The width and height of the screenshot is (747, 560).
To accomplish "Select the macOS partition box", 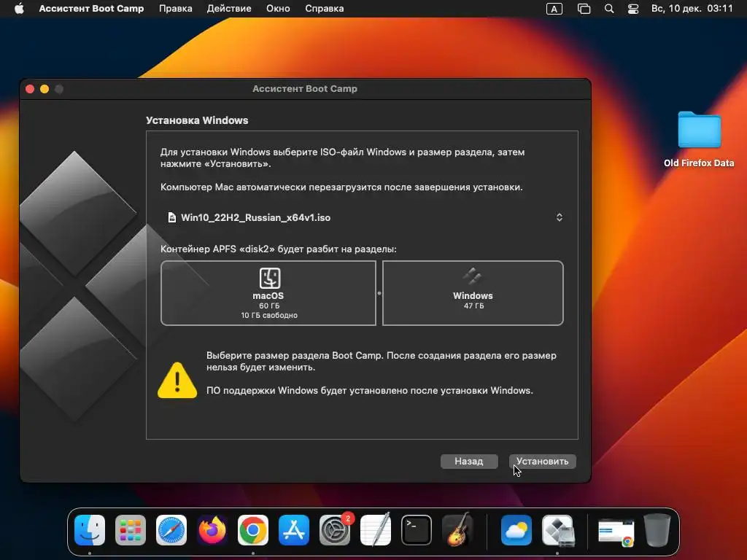I will click(x=268, y=293).
